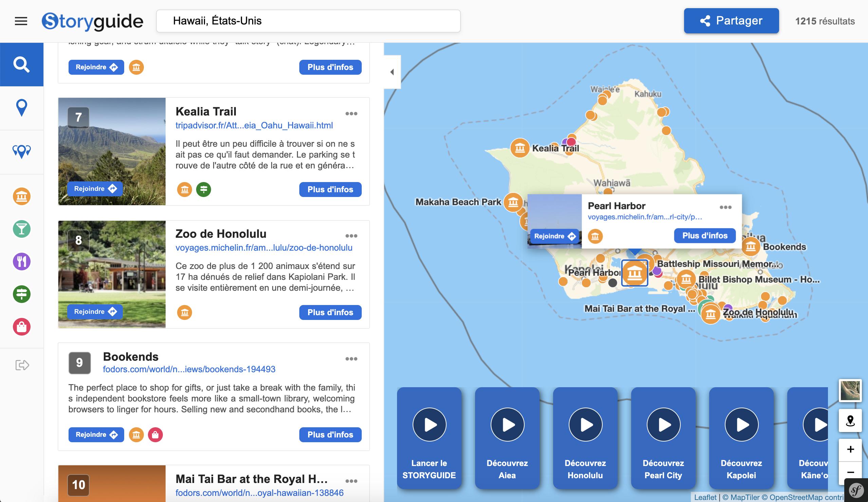This screenshot has height=502, width=868.
Task: Zoom out on the map
Action: 850,472
